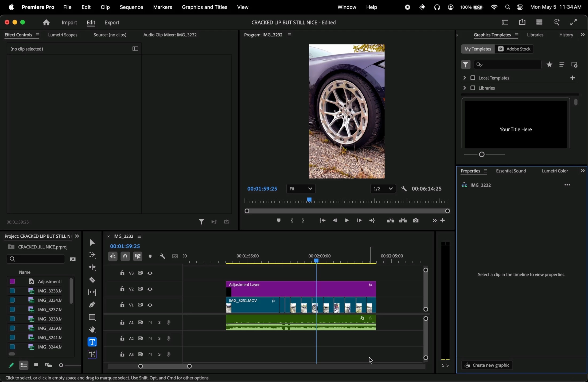Screen dimensions: 588x382
Task: Click the Add Marker icon in Program monitor
Action: pyautogui.click(x=279, y=221)
